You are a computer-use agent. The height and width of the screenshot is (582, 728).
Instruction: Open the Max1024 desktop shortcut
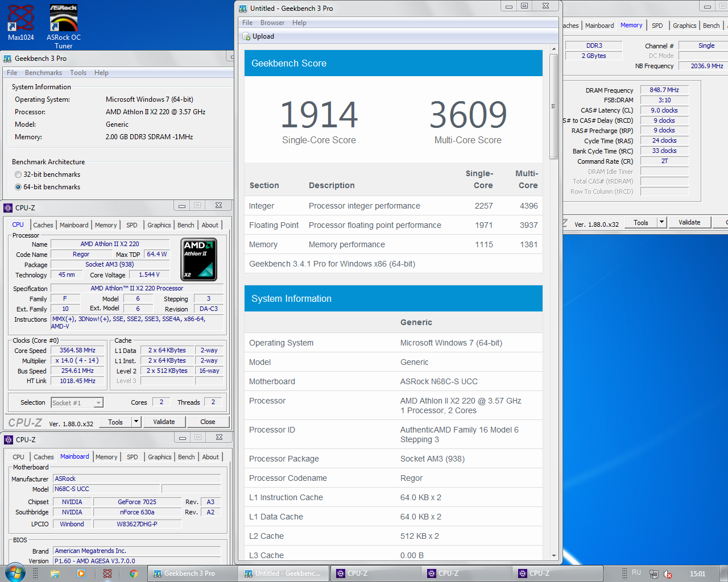pos(21,23)
